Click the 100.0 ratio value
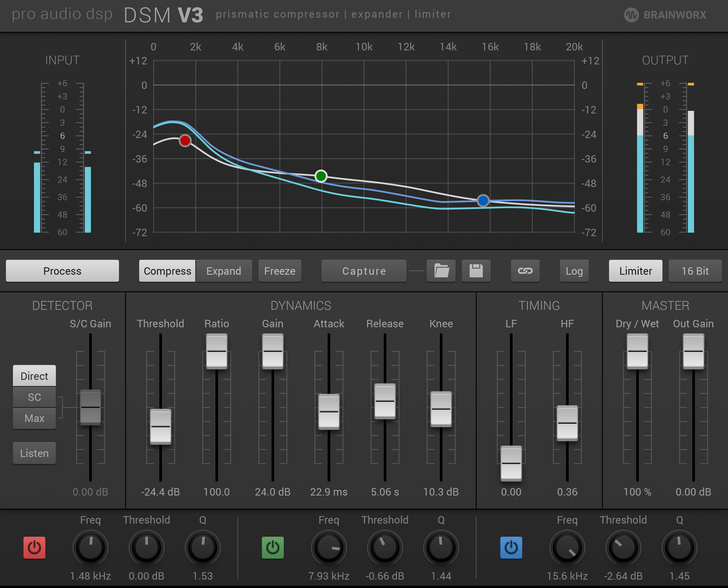Screen dimensions: 728x588 point(217,492)
